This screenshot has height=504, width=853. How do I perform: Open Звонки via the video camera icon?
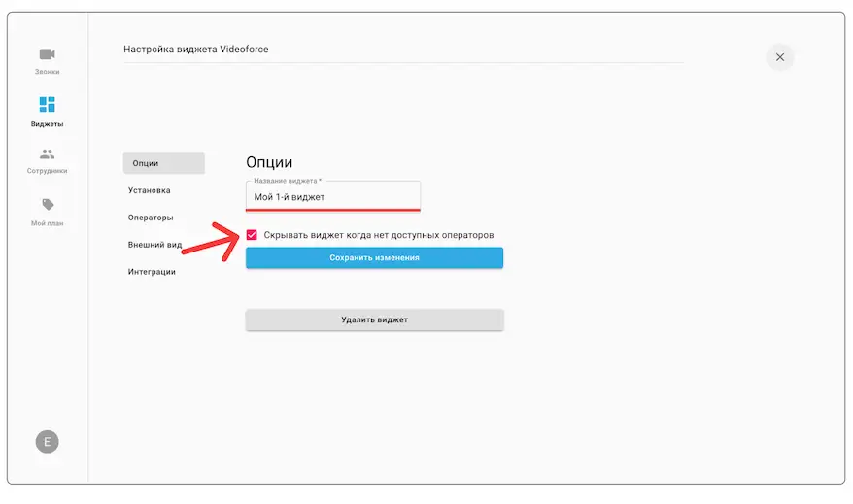(48, 54)
